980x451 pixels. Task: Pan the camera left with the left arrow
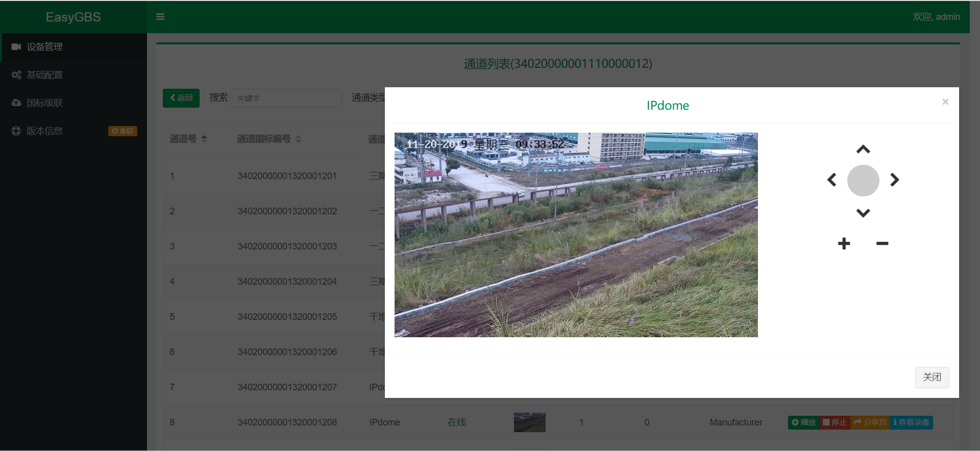(832, 180)
